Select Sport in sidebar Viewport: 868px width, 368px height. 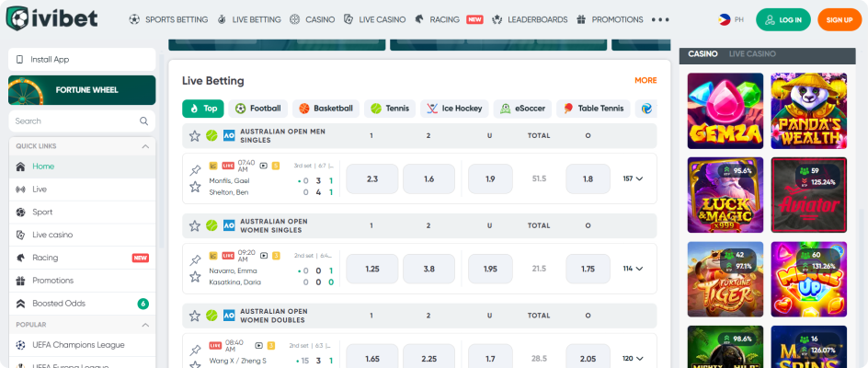pyautogui.click(x=82, y=212)
